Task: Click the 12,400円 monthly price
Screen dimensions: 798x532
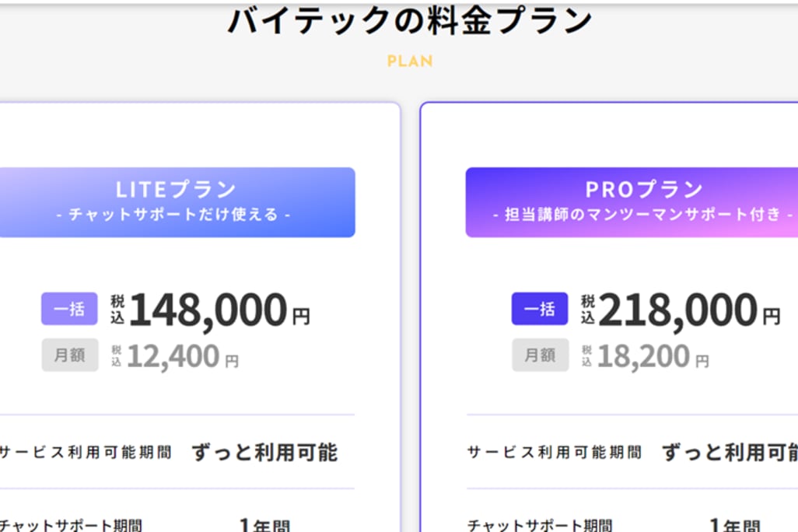Action: click(173, 356)
